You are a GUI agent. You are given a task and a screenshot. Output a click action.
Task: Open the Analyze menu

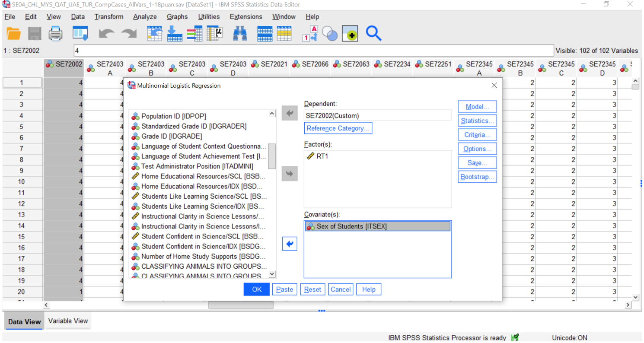coord(145,17)
